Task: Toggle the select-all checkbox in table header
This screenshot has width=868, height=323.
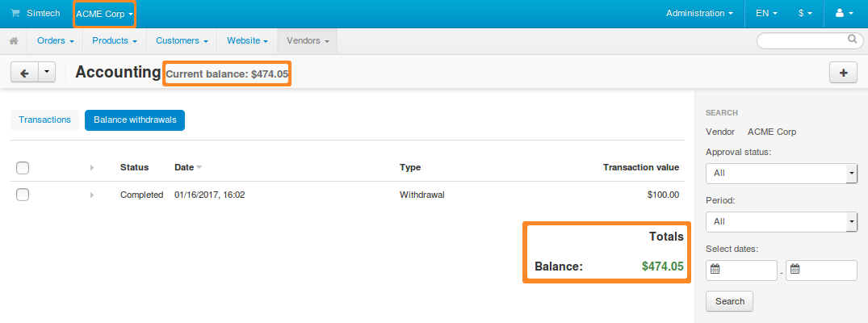Action: pos(23,167)
